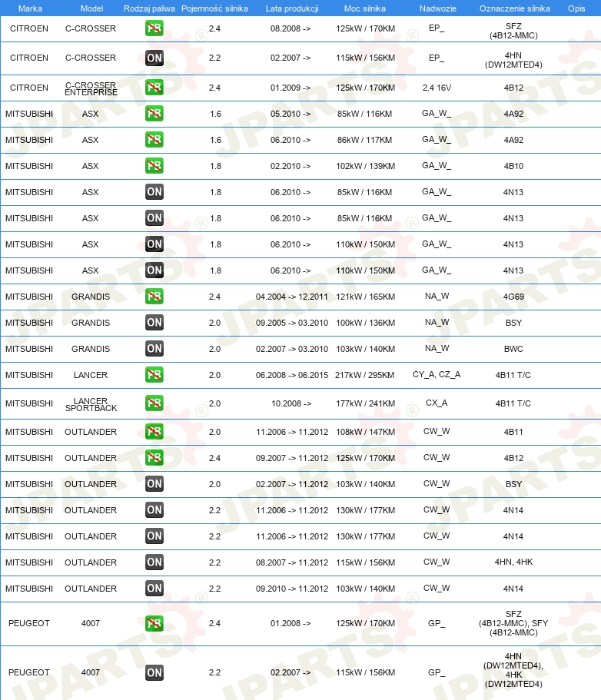
Task: Click the '4HN (DW12MTED4), 4HK (DW12MTED4)' engine cell
Action: [513, 670]
